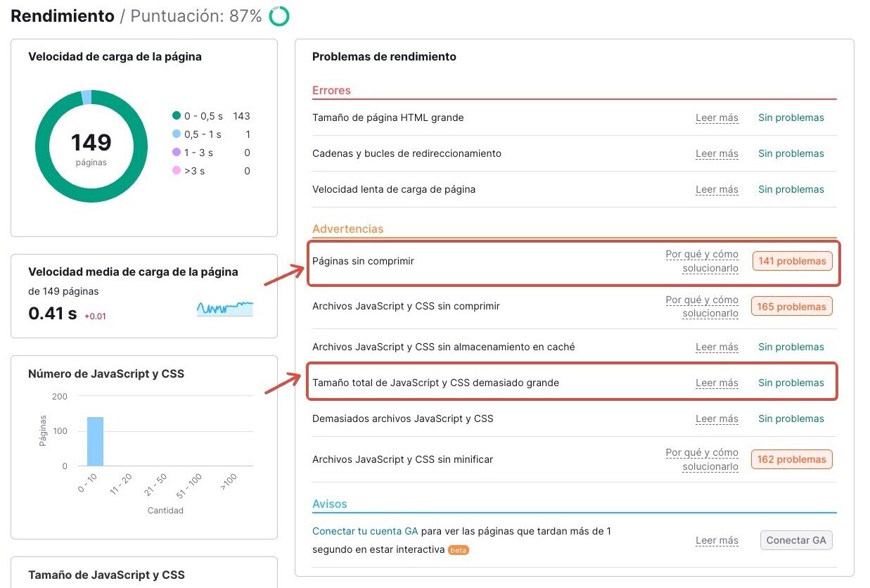Click Leer más for Cadenas y bucles de redireccionamiento
Image resolution: width=870 pixels, height=588 pixels.
click(717, 153)
